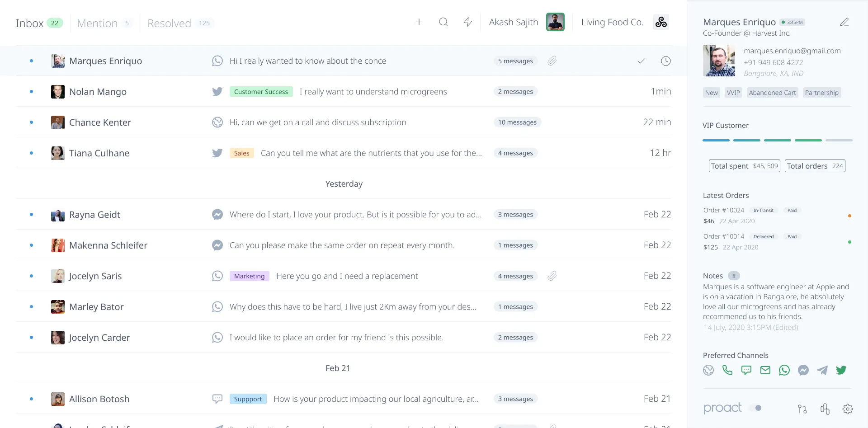Screen dimensions: 868x428
Task: Click the Messenger icon in Preferred Channels
Action: (803, 370)
